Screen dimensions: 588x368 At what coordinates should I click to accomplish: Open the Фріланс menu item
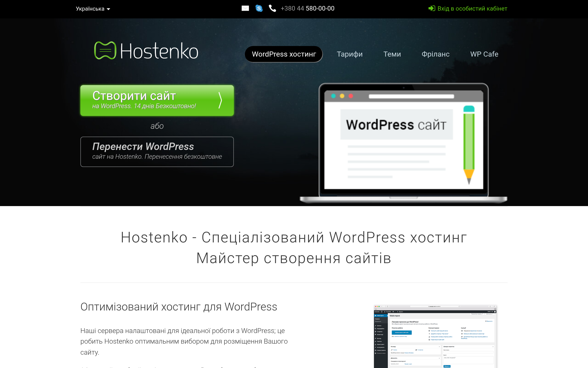click(x=435, y=54)
